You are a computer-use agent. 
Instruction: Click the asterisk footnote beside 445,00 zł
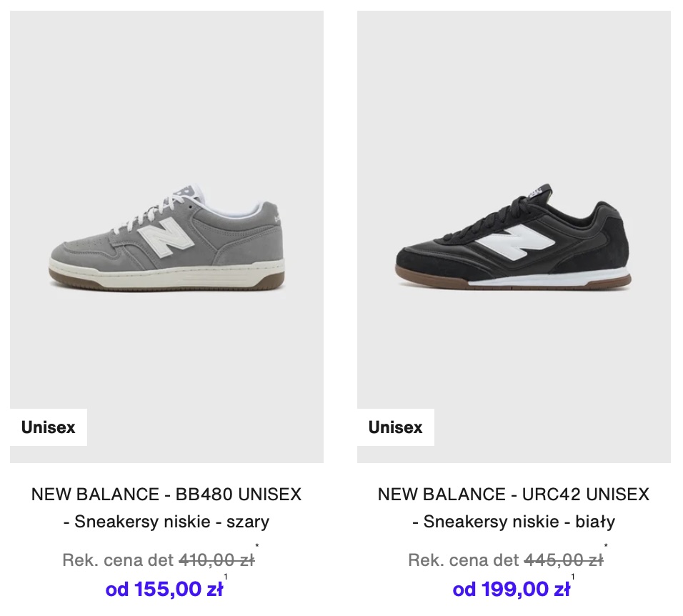(x=606, y=546)
